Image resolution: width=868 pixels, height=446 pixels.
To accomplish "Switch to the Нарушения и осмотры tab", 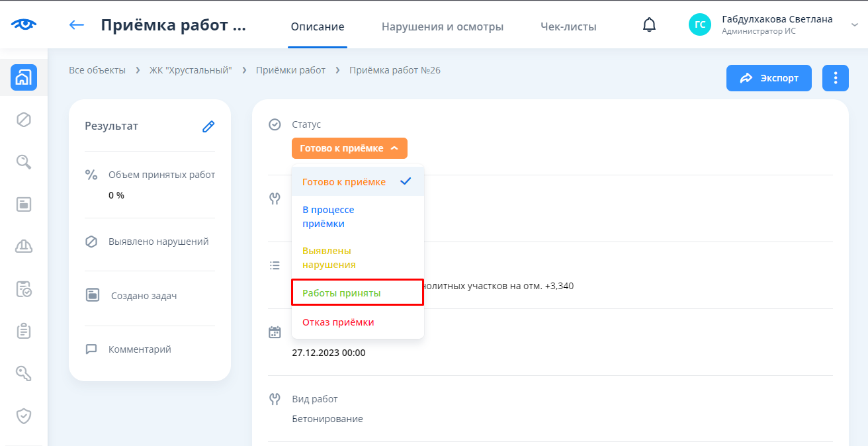I will (443, 27).
